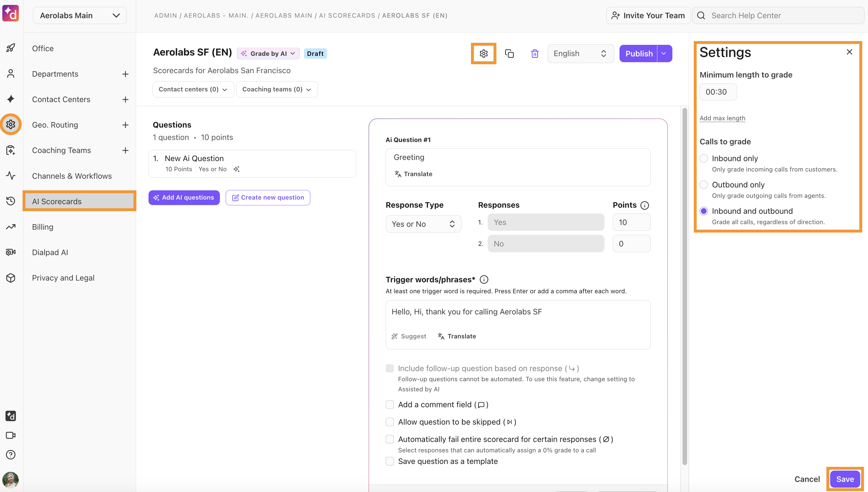Open the Grade by AI dropdown
Screen dimensions: 868x492
click(x=268, y=54)
